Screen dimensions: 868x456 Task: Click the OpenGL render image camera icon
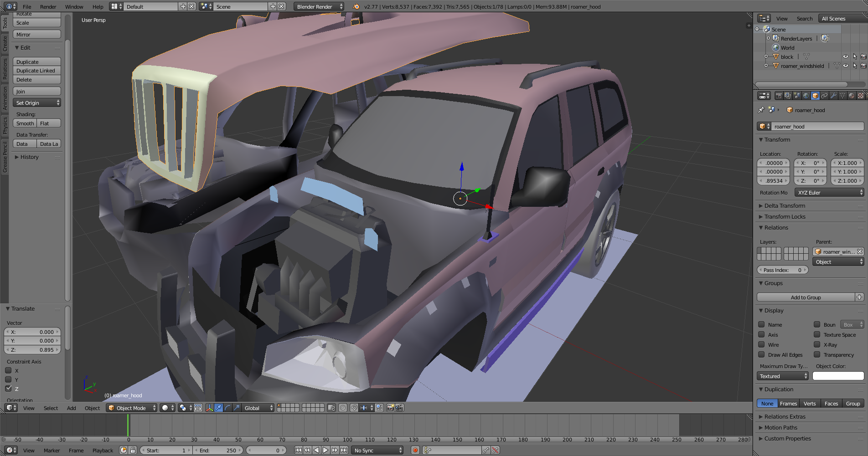(x=391, y=408)
